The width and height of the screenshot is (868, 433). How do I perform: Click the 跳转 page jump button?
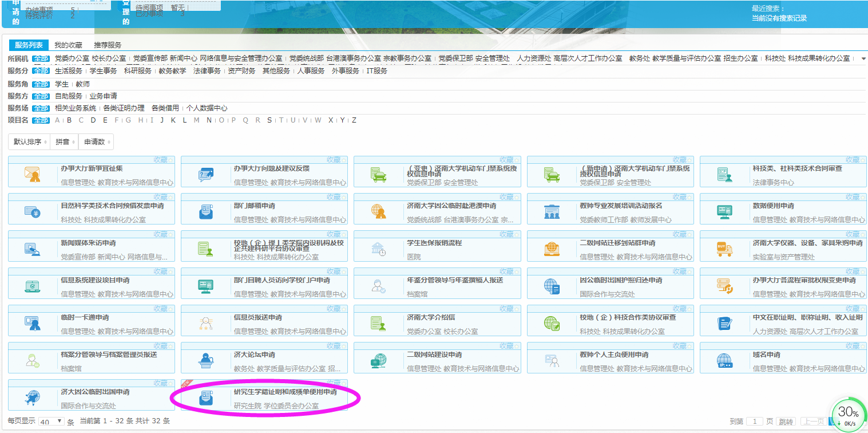[x=785, y=422]
